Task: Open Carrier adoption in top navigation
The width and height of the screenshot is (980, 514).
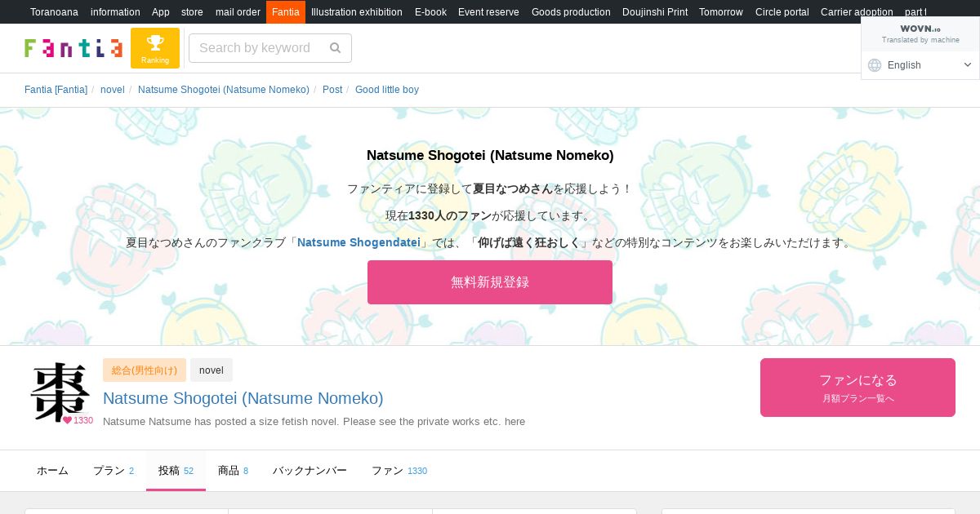Action: [857, 12]
